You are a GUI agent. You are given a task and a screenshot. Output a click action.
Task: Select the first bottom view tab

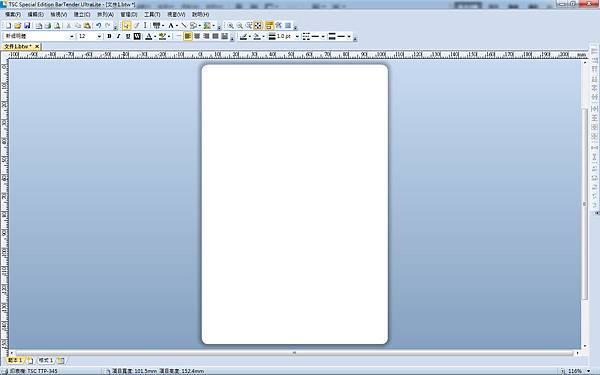(x=15, y=360)
